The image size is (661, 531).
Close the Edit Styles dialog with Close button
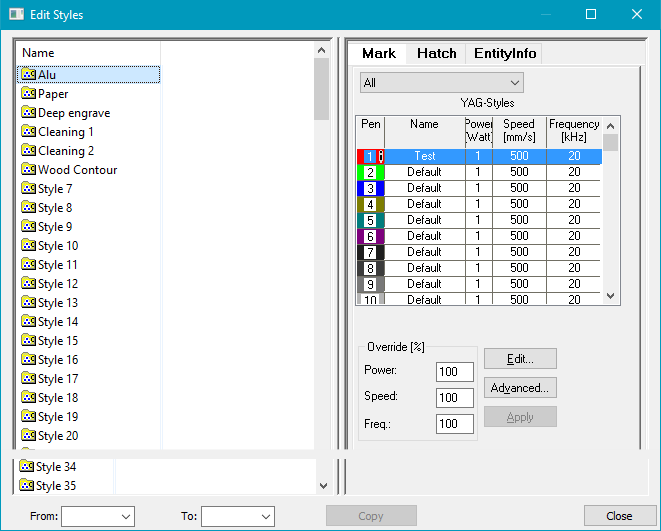[x=619, y=516]
